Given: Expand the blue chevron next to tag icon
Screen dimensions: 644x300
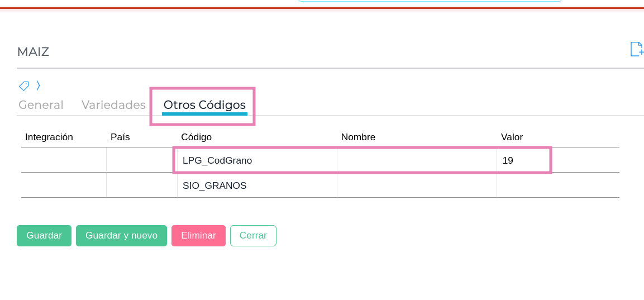Looking at the screenshot, I should (38, 85).
